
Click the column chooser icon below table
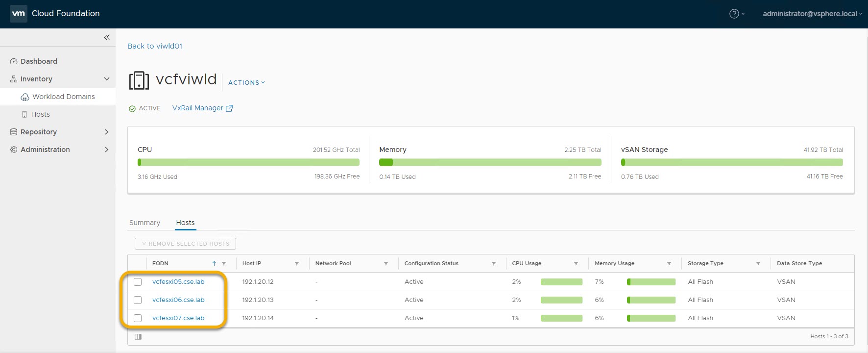pos(138,337)
